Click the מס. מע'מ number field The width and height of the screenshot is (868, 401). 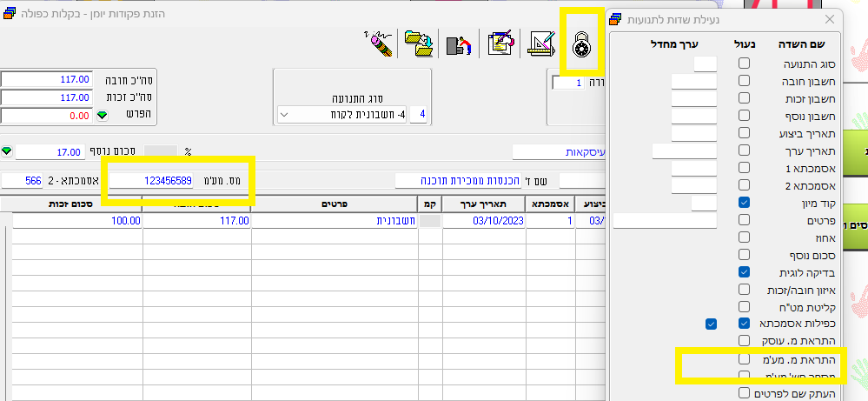(150, 181)
